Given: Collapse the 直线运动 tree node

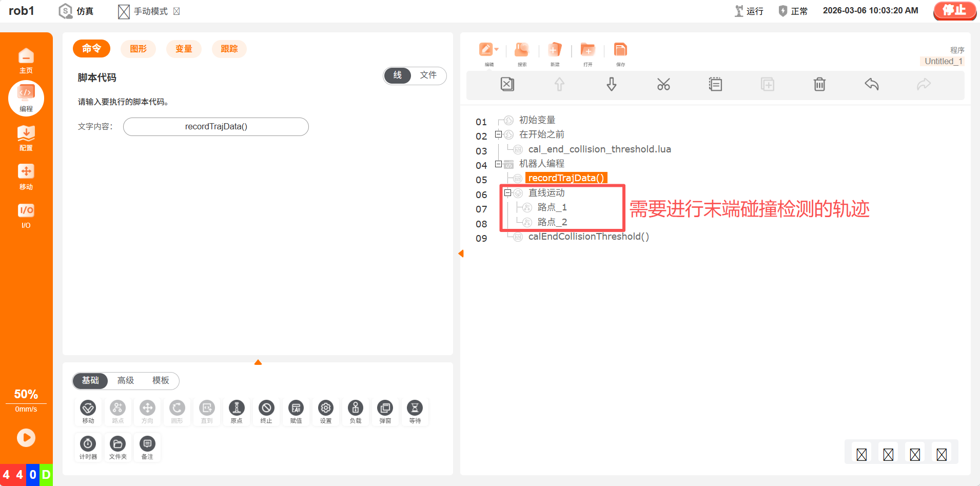Looking at the screenshot, I should pyautogui.click(x=507, y=193).
